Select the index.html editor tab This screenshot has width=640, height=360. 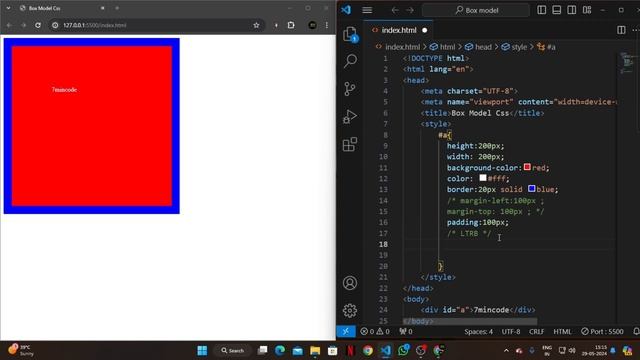(398, 30)
